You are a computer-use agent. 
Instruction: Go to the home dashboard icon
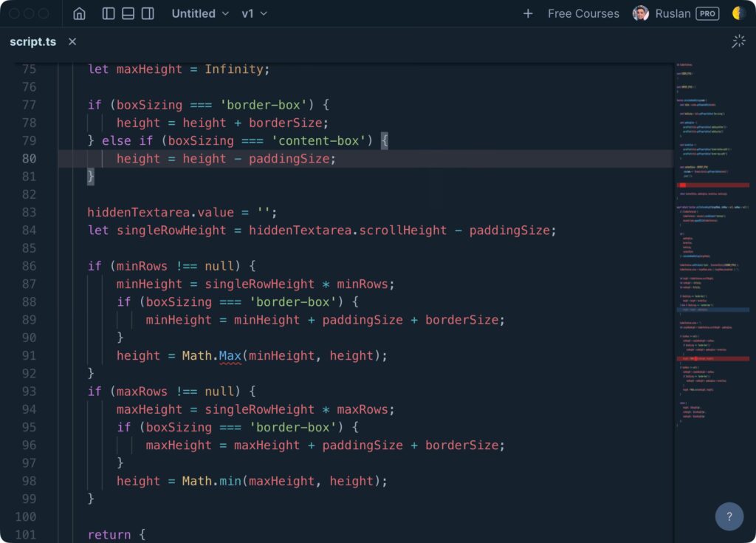tap(79, 13)
